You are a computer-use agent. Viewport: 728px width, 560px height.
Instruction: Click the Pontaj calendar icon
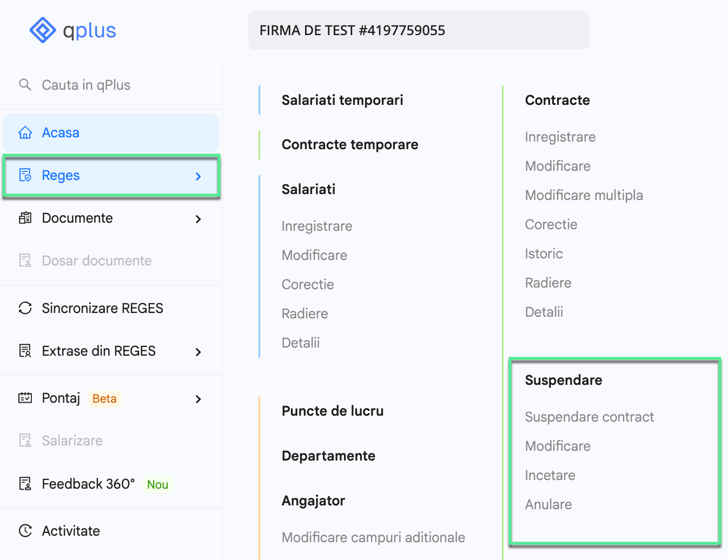[x=25, y=397]
